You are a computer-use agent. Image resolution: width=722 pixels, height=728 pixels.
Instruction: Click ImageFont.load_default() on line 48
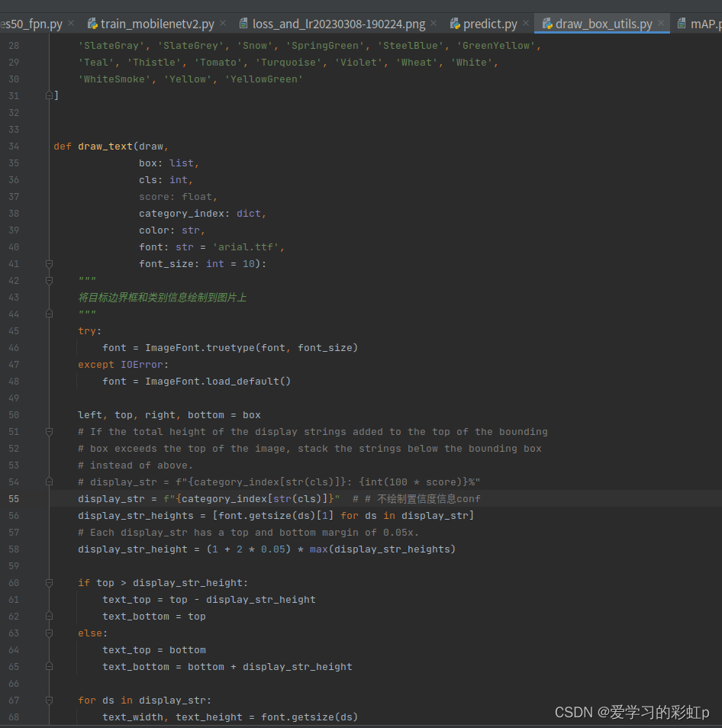(218, 382)
